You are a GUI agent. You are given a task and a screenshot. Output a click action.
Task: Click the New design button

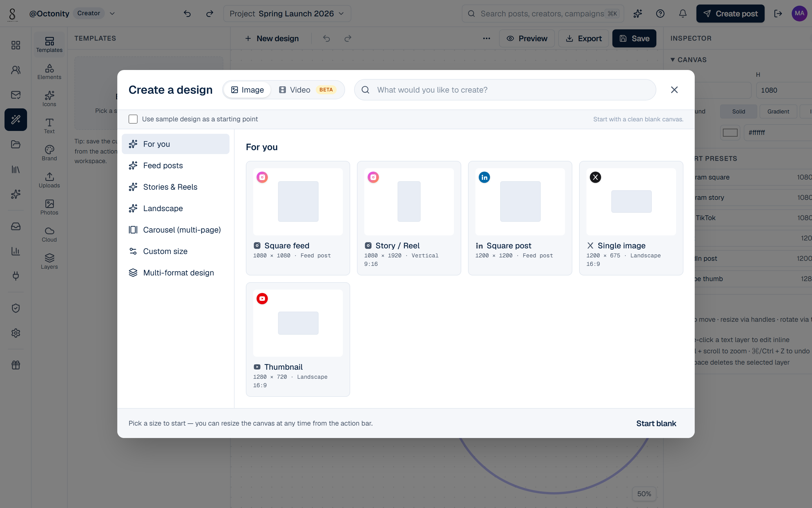pyautogui.click(x=272, y=38)
